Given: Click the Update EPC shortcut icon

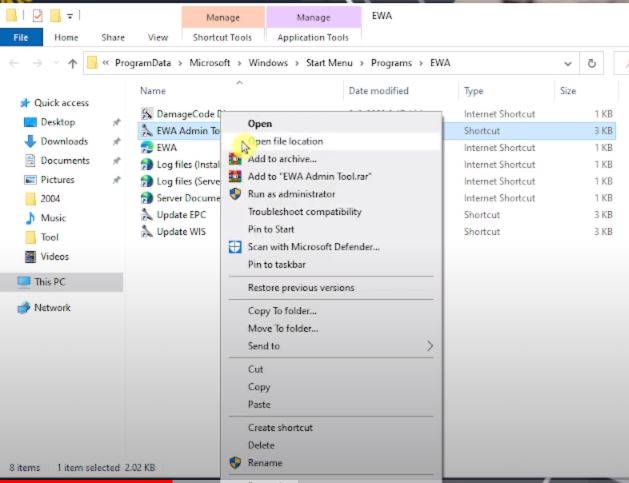Looking at the screenshot, I should [x=147, y=215].
